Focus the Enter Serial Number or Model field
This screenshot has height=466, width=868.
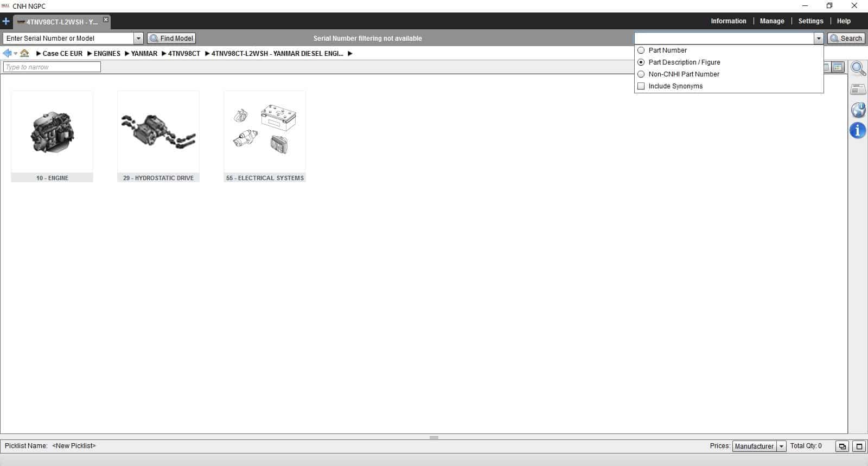pyautogui.click(x=68, y=39)
